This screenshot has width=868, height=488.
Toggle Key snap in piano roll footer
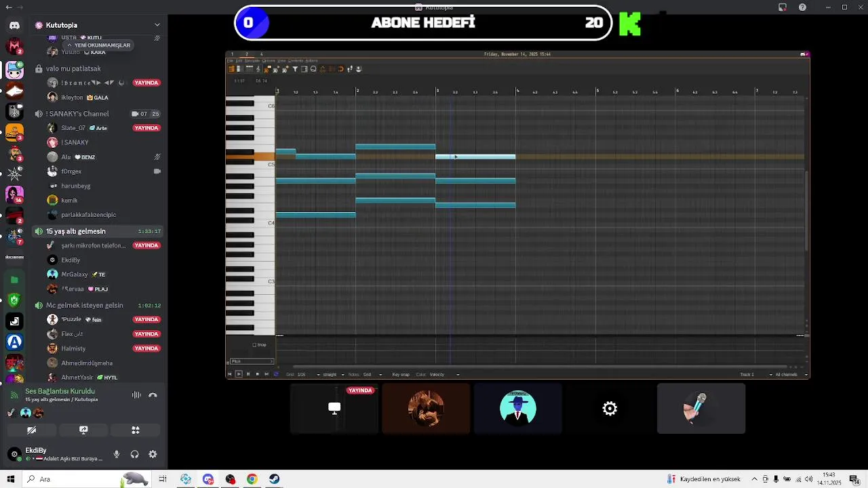[401, 374]
